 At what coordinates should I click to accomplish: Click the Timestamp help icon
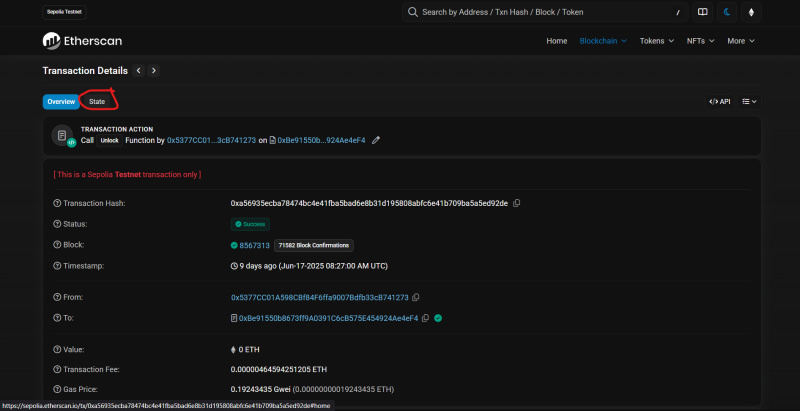pos(57,266)
